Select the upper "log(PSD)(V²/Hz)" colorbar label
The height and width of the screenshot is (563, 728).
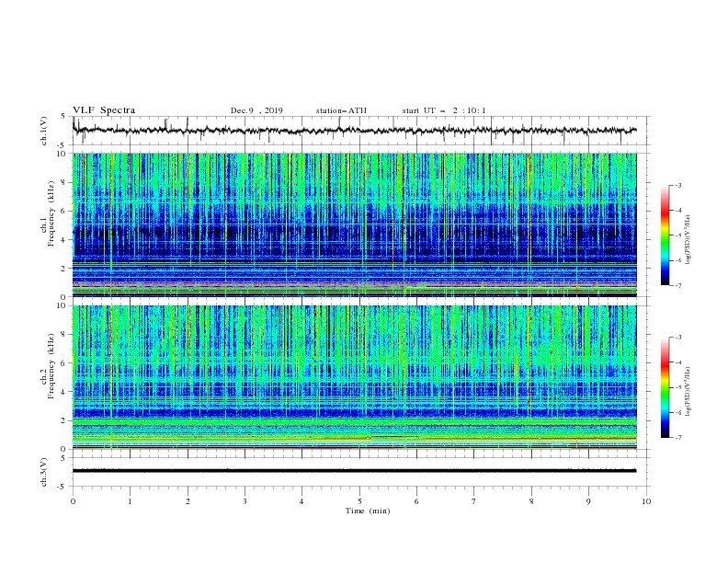point(688,240)
